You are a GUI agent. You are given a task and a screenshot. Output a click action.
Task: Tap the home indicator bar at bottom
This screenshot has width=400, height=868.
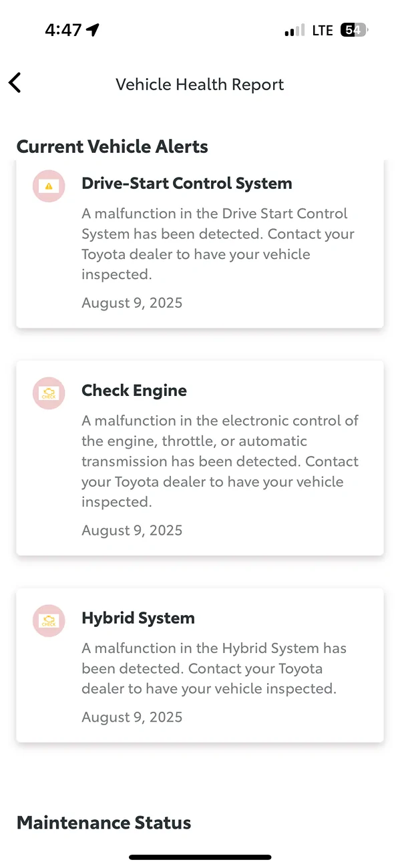[x=200, y=856]
